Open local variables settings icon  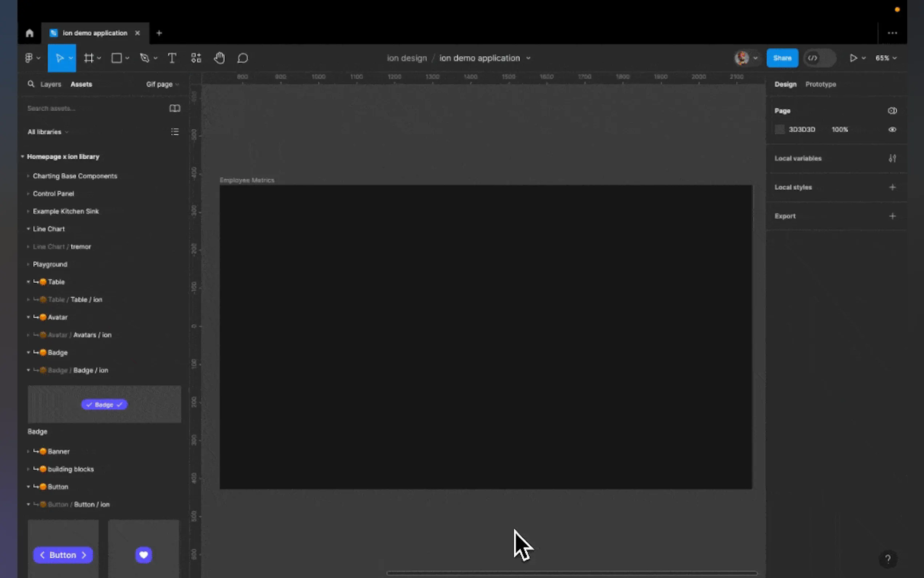click(x=892, y=158)
